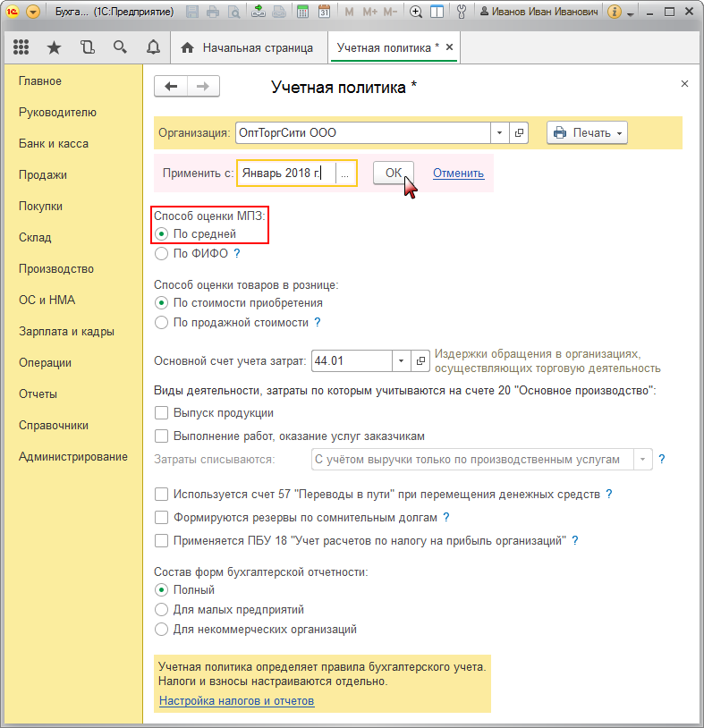Viewport: 704px width, 728px height.
Task: Click into the Применить с date field
Action: coord(286,174)
